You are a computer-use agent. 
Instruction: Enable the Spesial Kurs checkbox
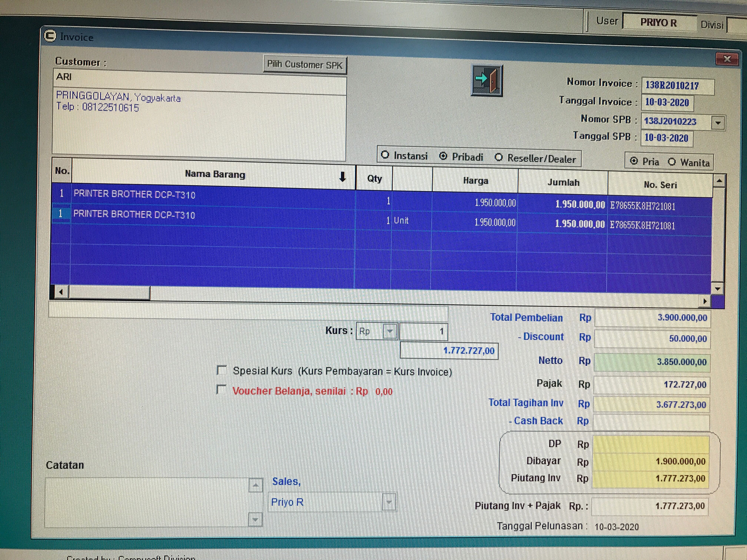point(222,370)
